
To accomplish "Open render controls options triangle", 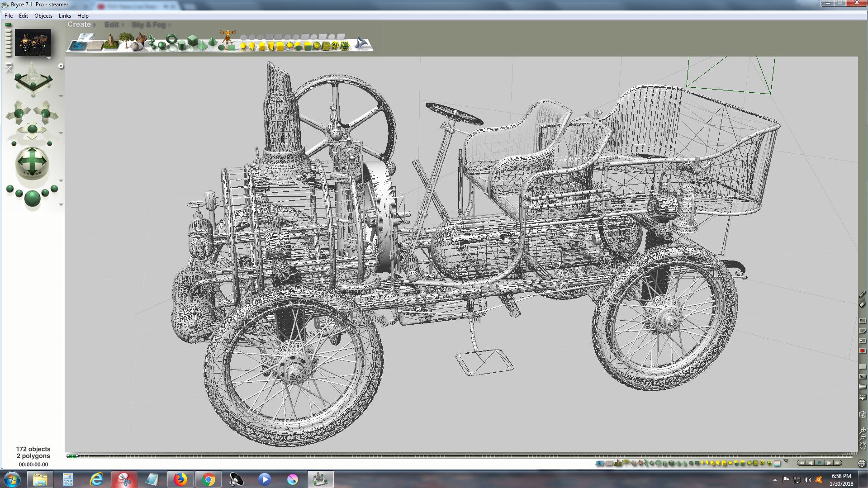I will tap(61, 204).
